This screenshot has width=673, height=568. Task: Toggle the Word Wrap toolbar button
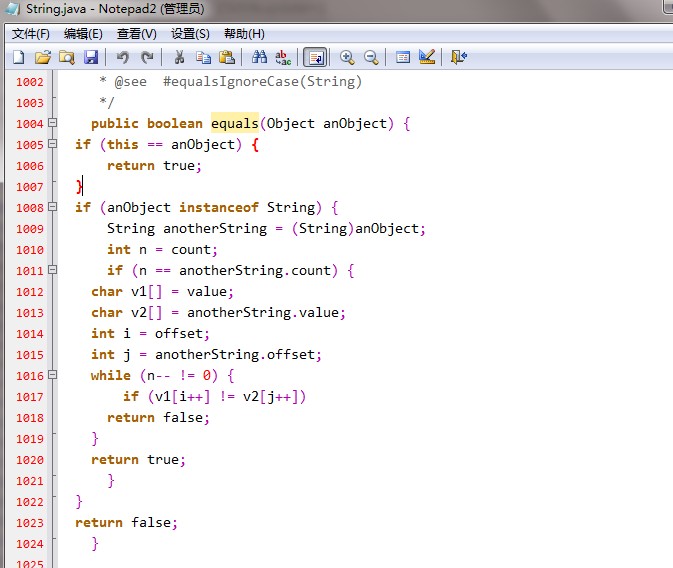click(x=315, y=58)
